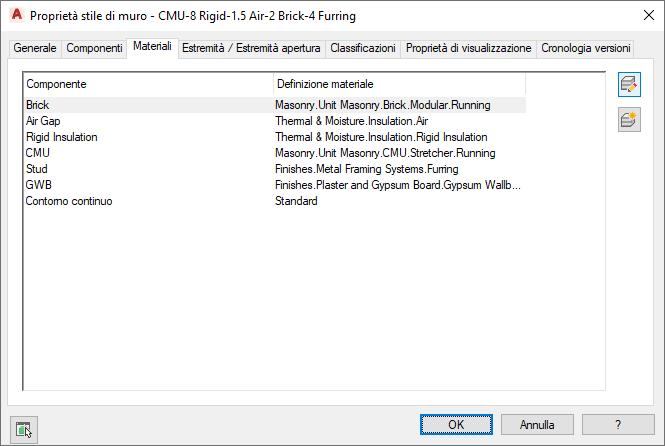
Task: Click the ? help button
Action: pos(618,425)
